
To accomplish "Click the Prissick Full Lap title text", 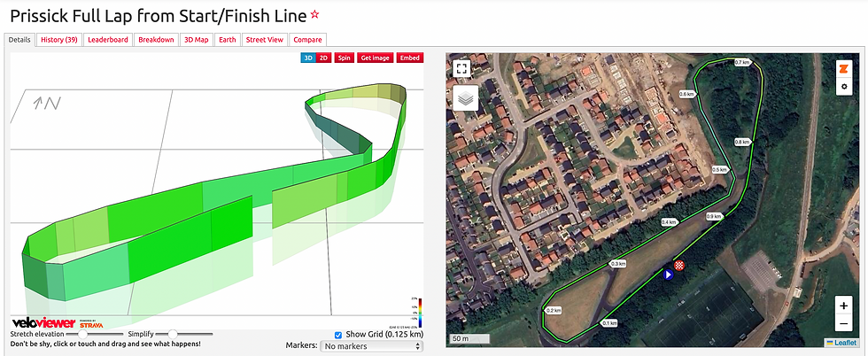I will [x=159, y=16].
